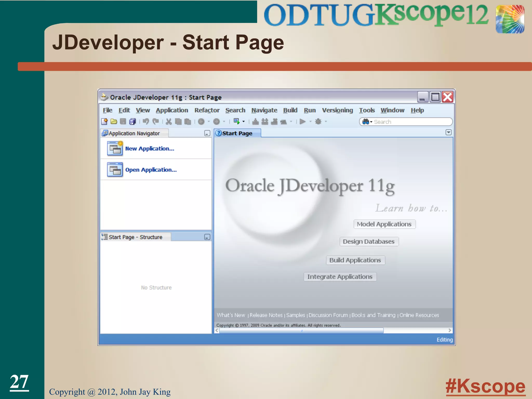
Task: Open the File menu
Action: tap(108, 110)
